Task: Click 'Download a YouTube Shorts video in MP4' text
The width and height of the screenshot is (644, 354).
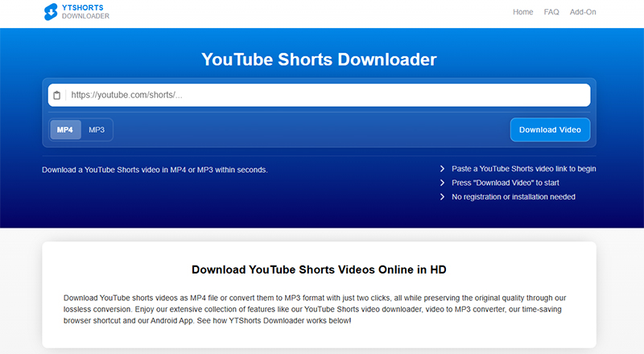Action: pyautogui.click(x=155, y=170)
